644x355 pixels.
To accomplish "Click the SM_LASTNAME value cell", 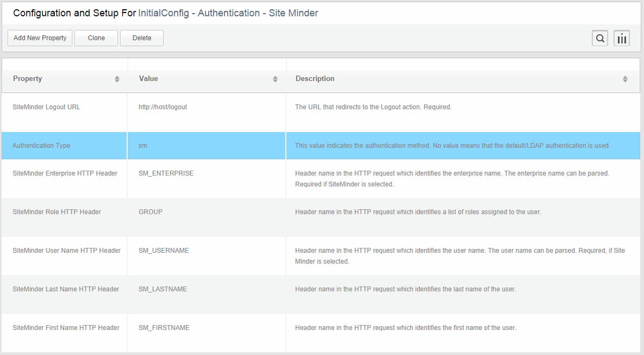I will pos(162,289).
